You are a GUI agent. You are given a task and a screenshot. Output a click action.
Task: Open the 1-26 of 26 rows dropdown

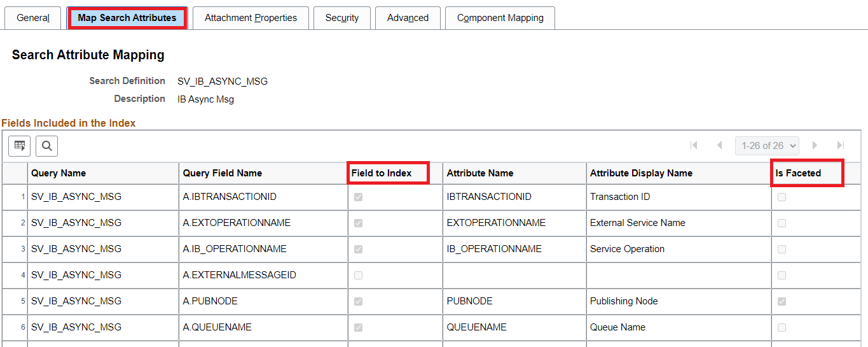coord(767,146)
